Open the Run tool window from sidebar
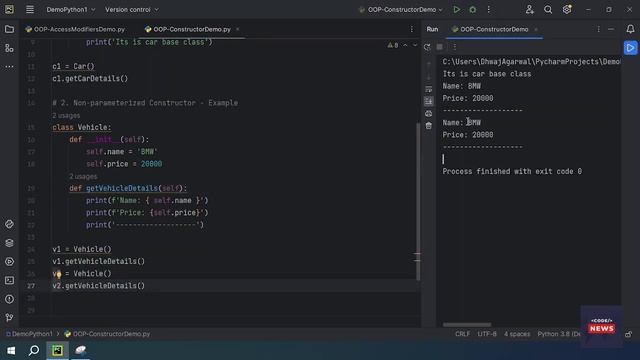This screenshot has height=360, width=640. pos(9,262)
